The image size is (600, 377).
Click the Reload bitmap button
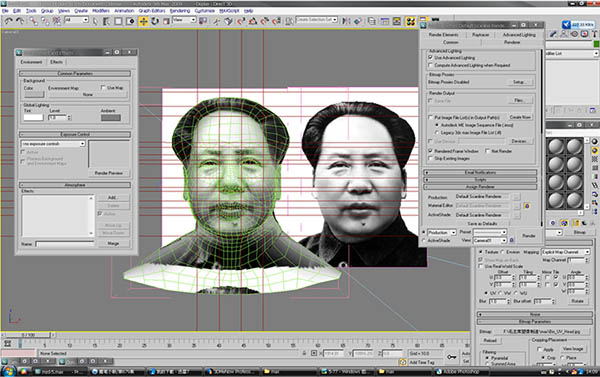click(x=490, y=340)
